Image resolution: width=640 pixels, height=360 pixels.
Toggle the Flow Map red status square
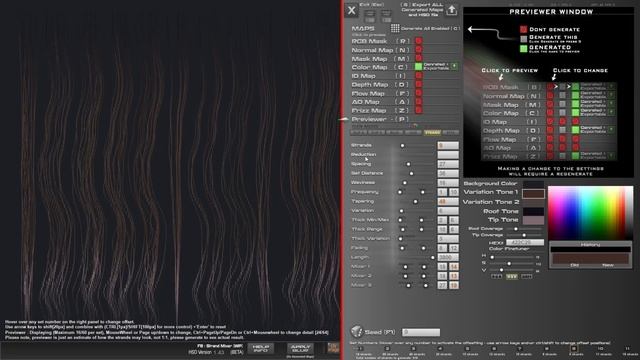(418, 93)
